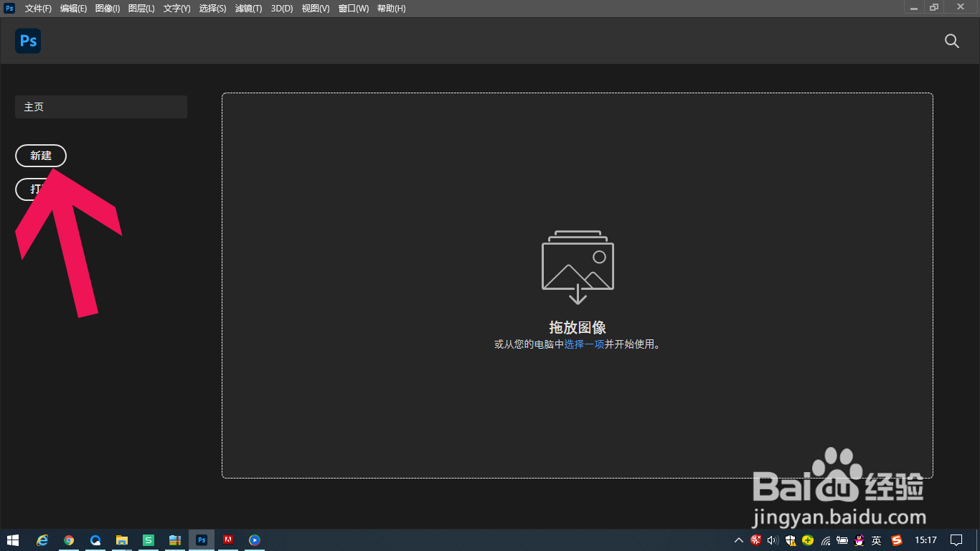Open the 3D(D) menu

coord(282,9)
